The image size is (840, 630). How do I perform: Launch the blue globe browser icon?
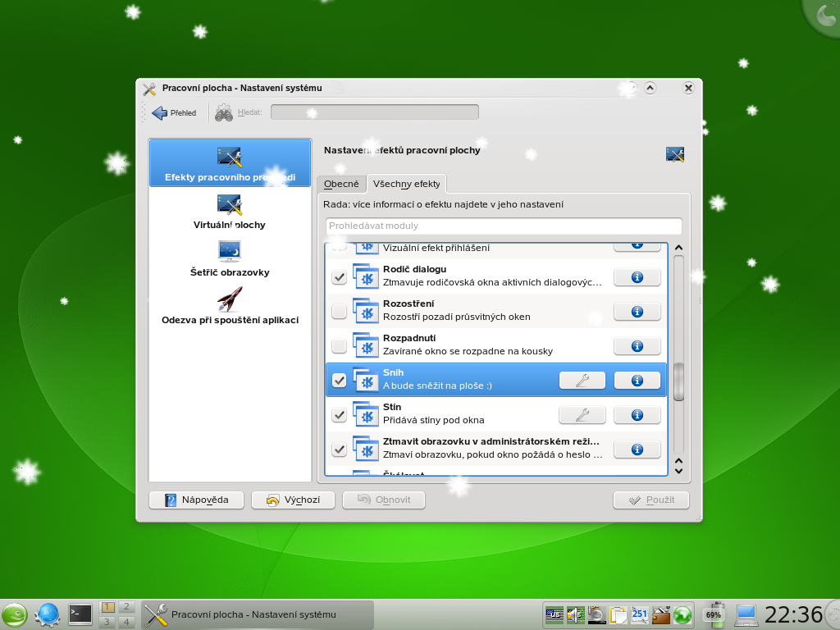[47, 614]
